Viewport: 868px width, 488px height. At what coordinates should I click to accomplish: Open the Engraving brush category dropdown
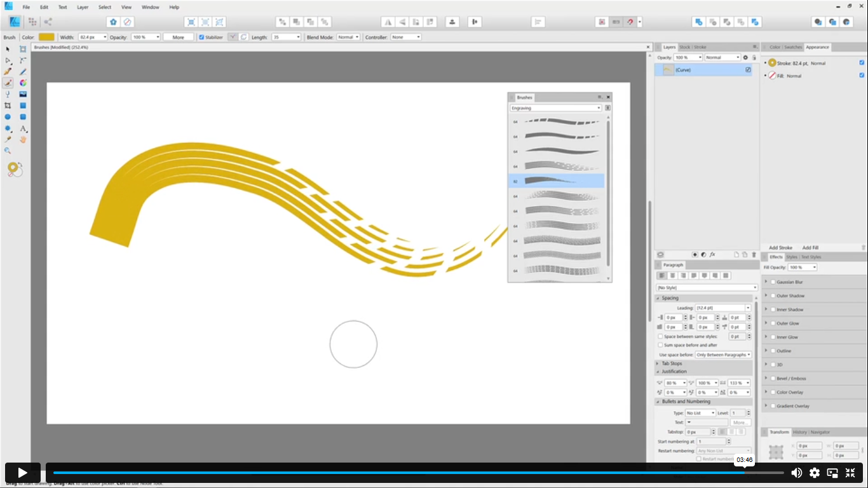555,108
